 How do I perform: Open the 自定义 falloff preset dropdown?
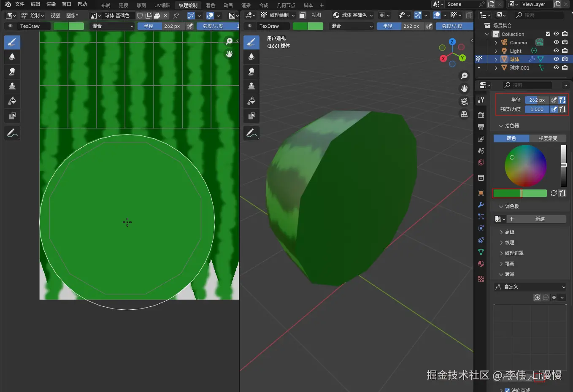(x=530, y=287)
